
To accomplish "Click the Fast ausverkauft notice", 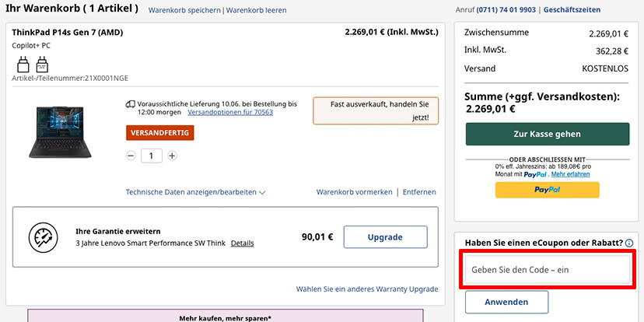I will (x=376, y=111).
